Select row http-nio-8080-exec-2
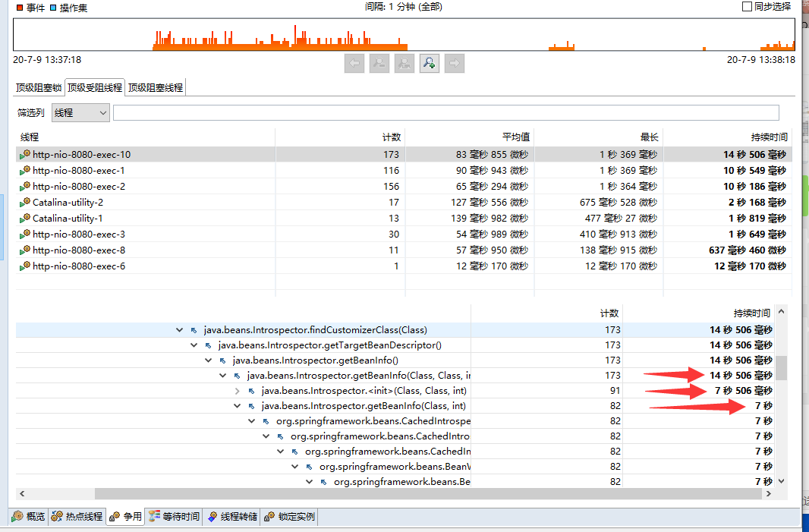Image resolution: width=809 pixels, height=532 pixels. pyautogui.click(x=404, y=186)
